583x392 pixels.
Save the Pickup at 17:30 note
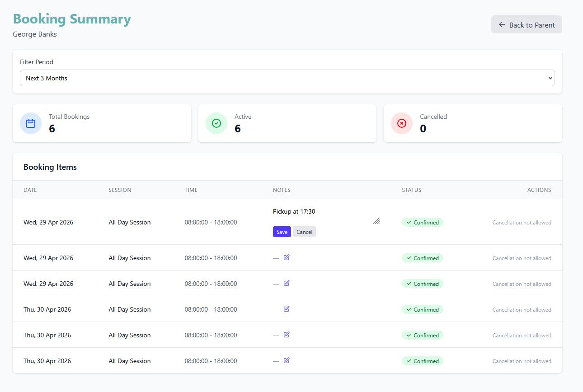tap(282, 232)
